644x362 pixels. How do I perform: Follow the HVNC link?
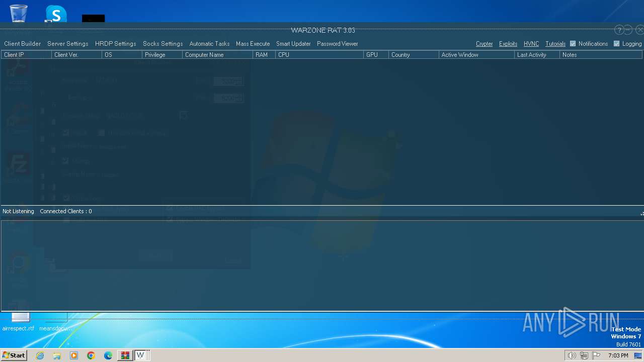[x=531, y=44]
